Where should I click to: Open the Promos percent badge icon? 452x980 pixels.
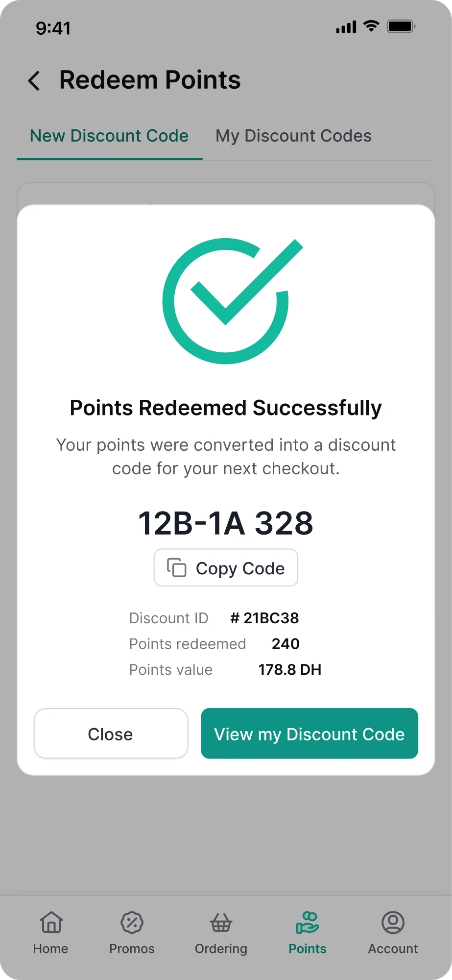coord(132,923)
